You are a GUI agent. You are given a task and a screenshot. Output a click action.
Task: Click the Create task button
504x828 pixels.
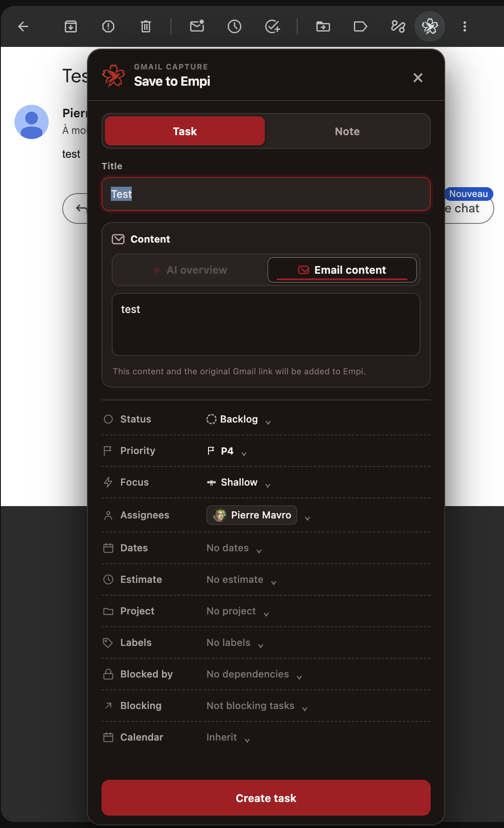pos(266,798)
